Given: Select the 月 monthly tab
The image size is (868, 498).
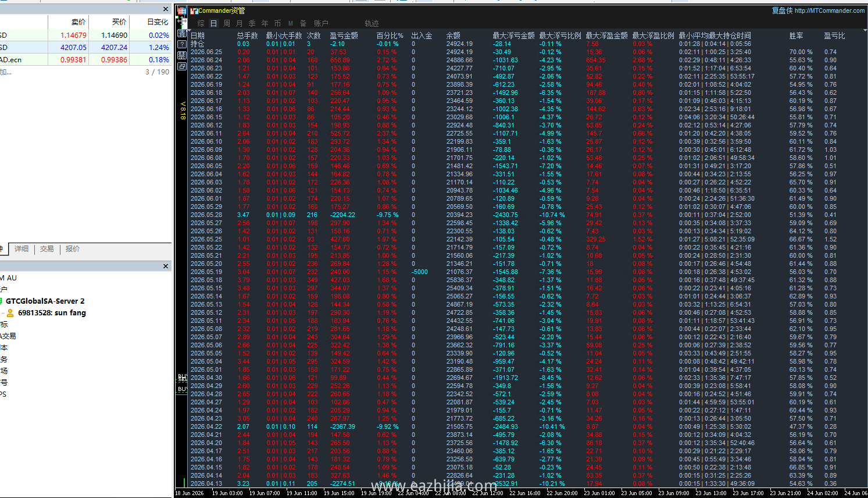Looking at the screenshot, I should 240,23.
